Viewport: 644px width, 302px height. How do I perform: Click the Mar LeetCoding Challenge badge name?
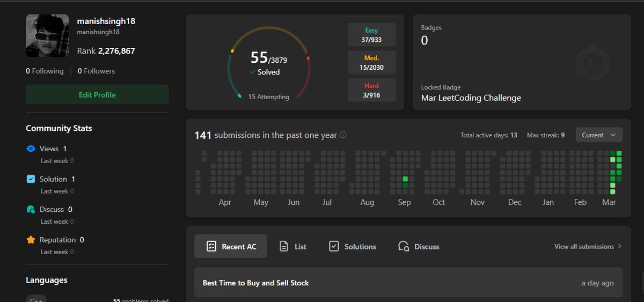[471, 98]
